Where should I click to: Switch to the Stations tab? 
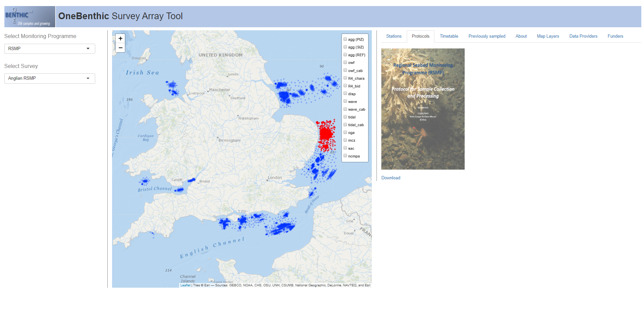pyautogui.click(x=394, y=36)
